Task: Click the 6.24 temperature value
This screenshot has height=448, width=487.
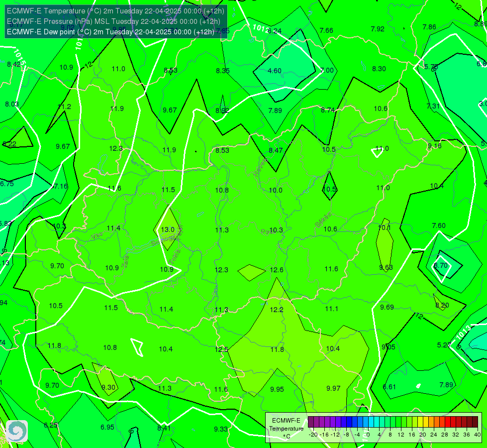Action: click(x=275, y=31)
